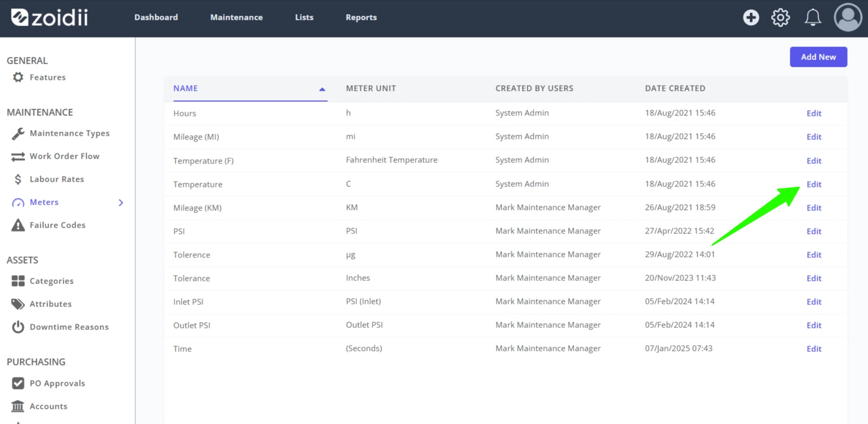Edit the Tolerance Inches meter

pos(814,278)
